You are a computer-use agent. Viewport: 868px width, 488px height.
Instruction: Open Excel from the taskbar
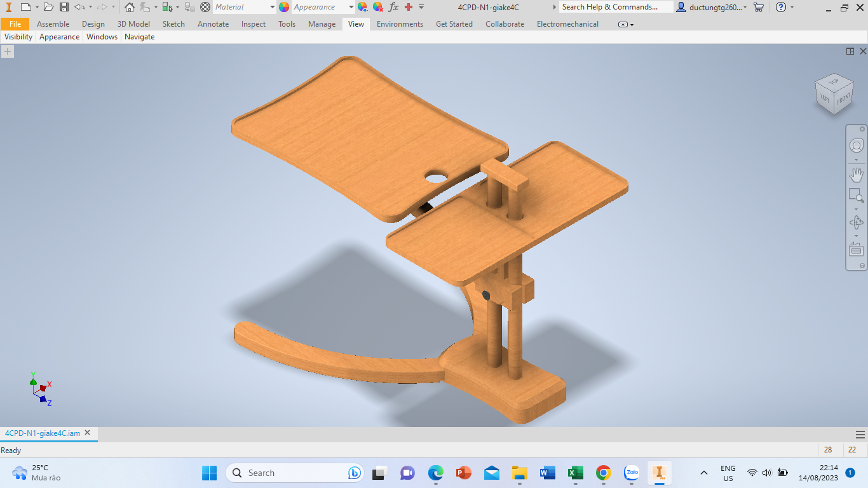576,473
